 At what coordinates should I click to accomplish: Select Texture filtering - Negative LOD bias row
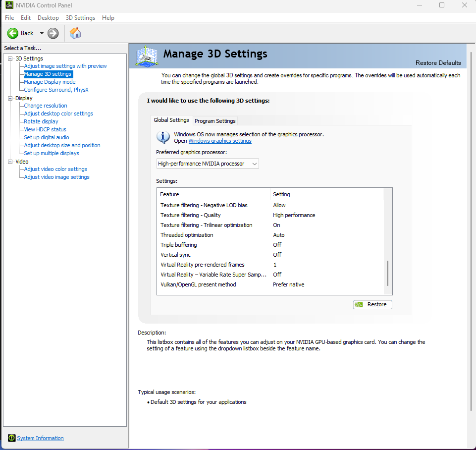270,205
